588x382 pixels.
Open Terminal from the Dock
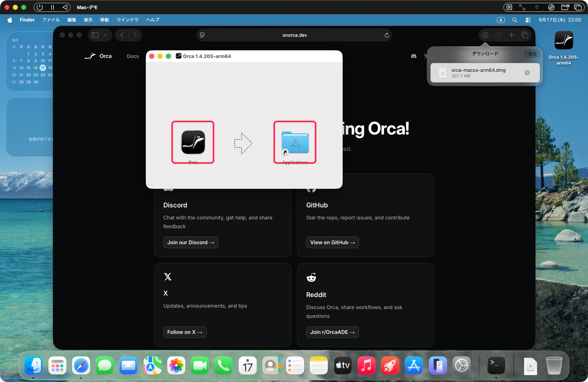(x=496, y=365)
